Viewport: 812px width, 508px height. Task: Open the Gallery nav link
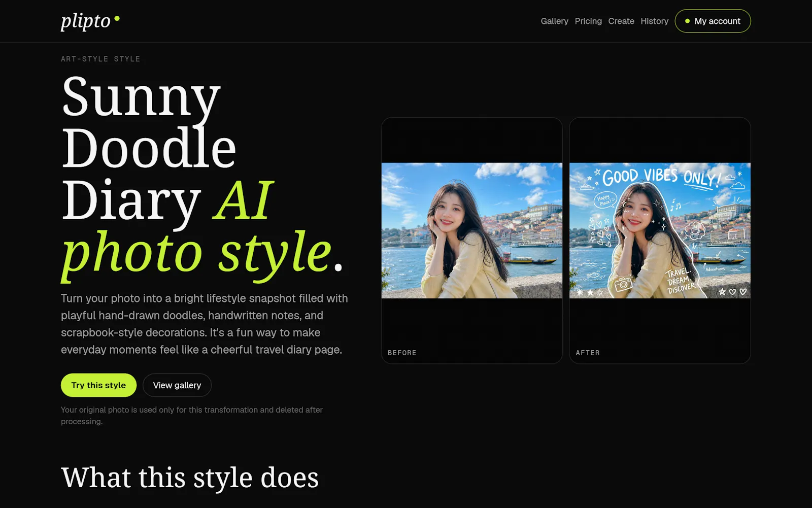coord(554,21)
